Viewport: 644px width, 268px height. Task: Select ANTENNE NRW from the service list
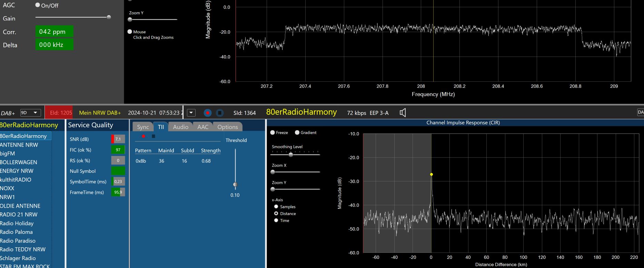(x=19, y=145)
